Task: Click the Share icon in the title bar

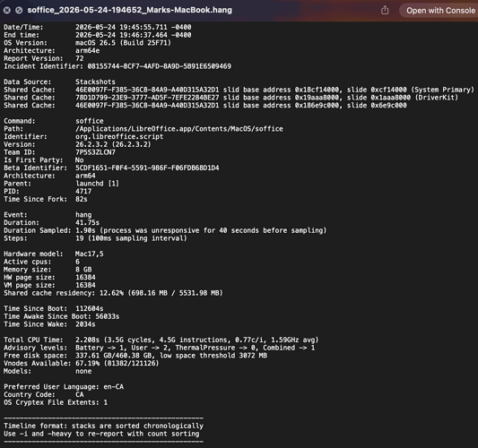Action: (x=385, y=11)
